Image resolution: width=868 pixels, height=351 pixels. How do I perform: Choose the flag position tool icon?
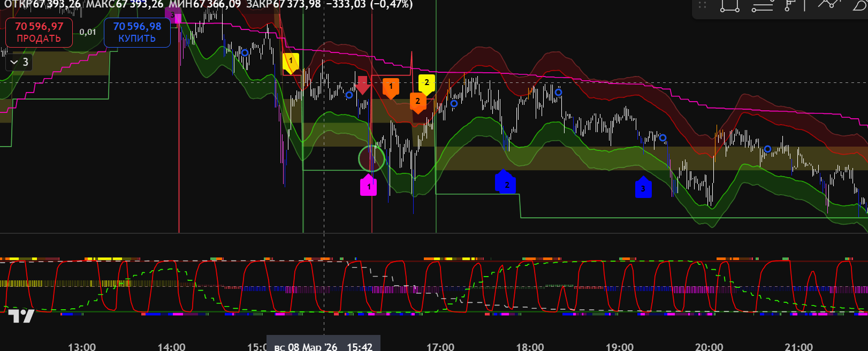click(790, 5)
